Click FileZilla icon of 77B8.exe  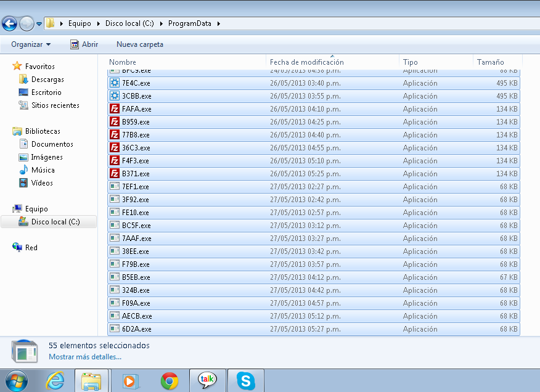114,135
